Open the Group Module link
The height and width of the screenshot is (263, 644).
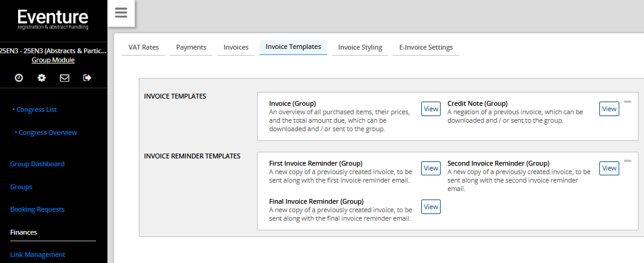(53, 60)
